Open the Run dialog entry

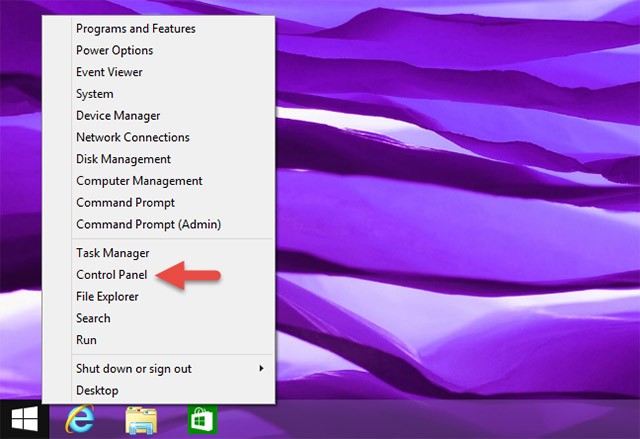(86, 340)
